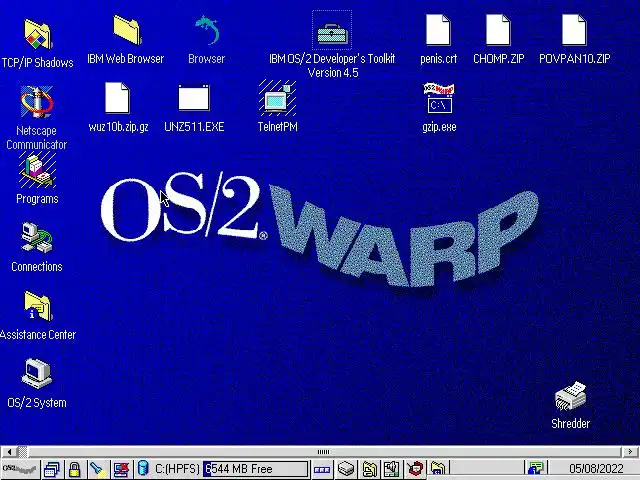The width and height of the screenshot is (640, 480).
Task: Open IBM OS/2 Developer's Toolkit Version 4.5
Action: (332, 34)
